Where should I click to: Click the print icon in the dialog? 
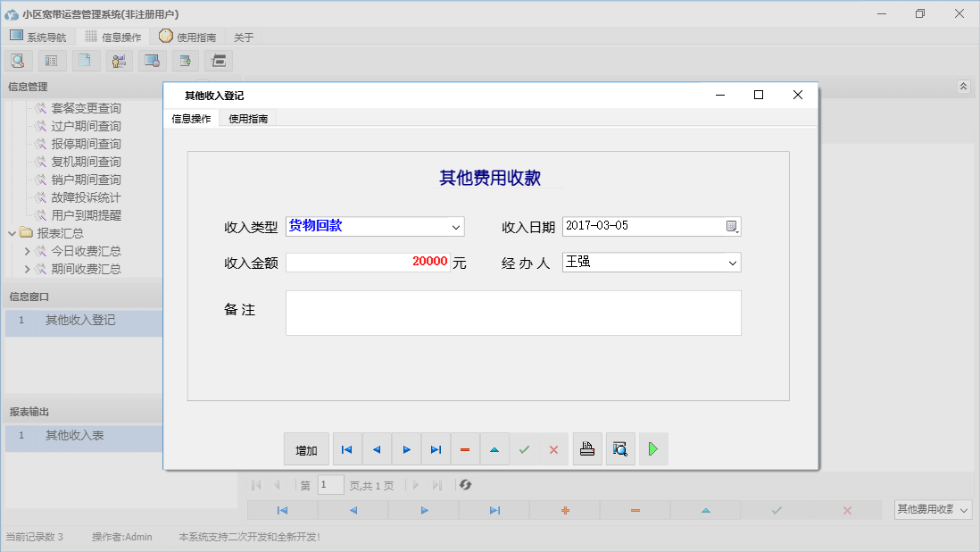[587, 449]
